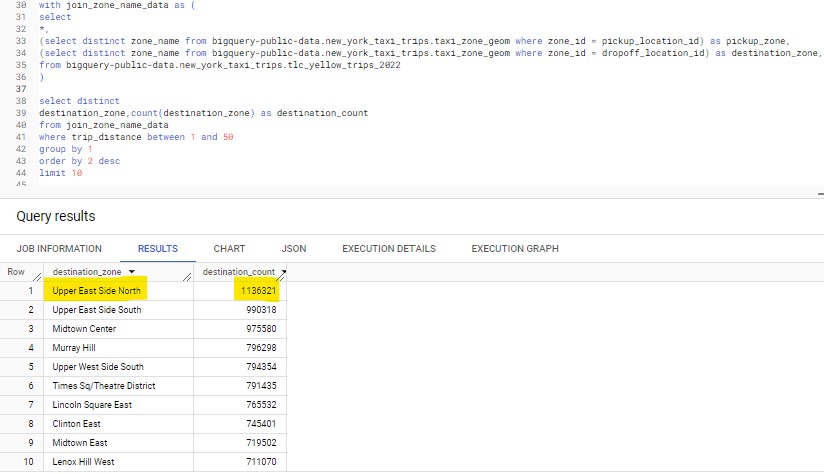Place cursor on the limit 10 line
This screenshot has height=474, width=824.
pyautogui.click(x=60, y=173)
